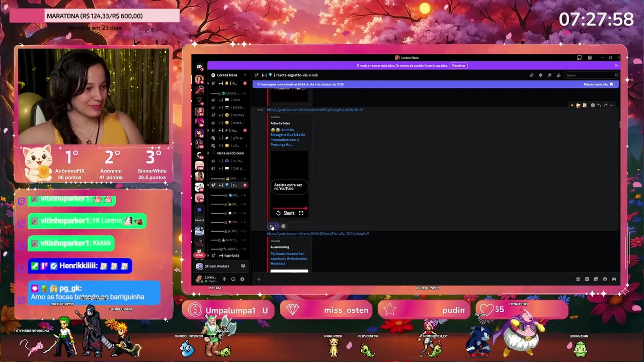
Task: Select panda server icon in sidebar
Action: point(199,187)
